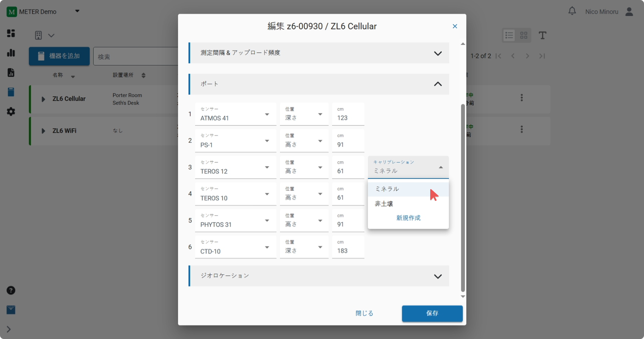Viewport: 644px width, 339px height.
Task: Go to previous page of device list
Action: pos(513,56)
